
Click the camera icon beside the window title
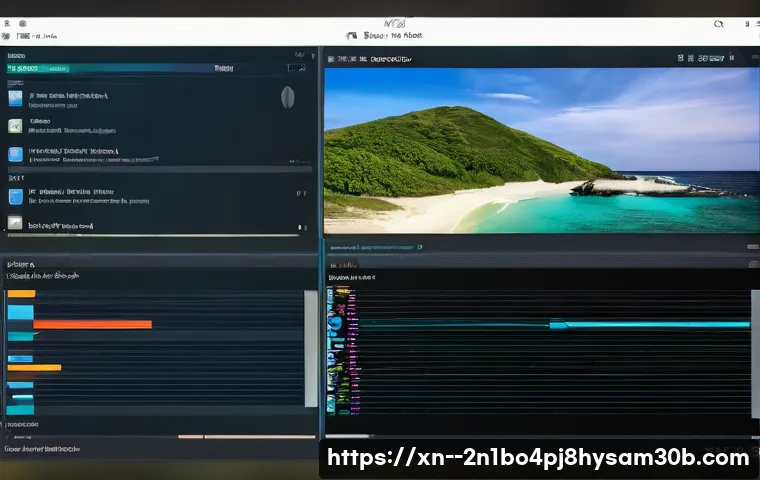point(351,35)
